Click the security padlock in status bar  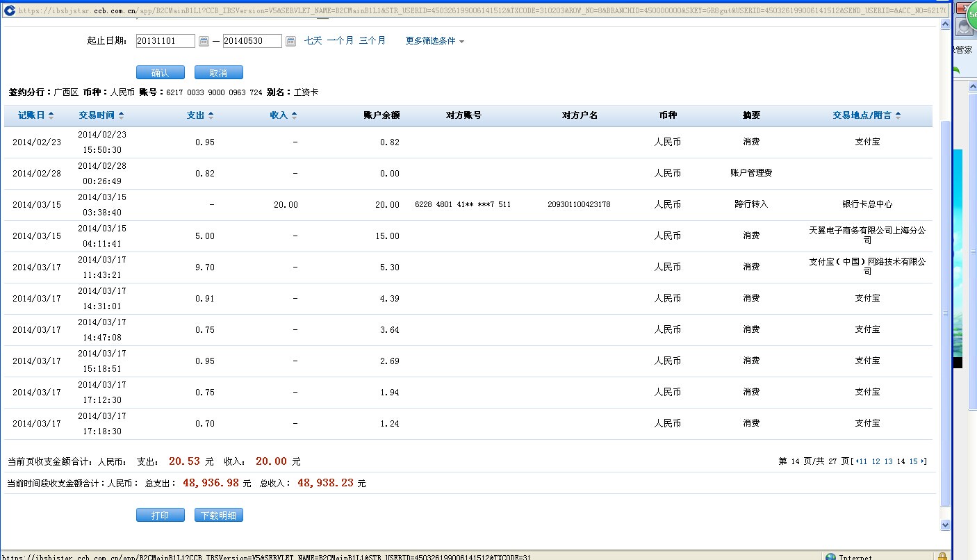942,557
